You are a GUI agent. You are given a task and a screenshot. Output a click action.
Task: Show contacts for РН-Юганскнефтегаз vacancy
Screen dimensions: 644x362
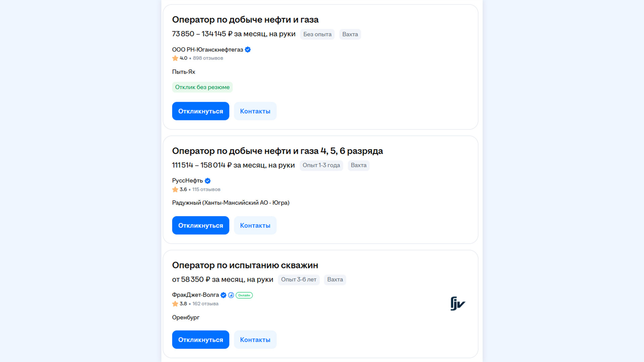[255, 111]
